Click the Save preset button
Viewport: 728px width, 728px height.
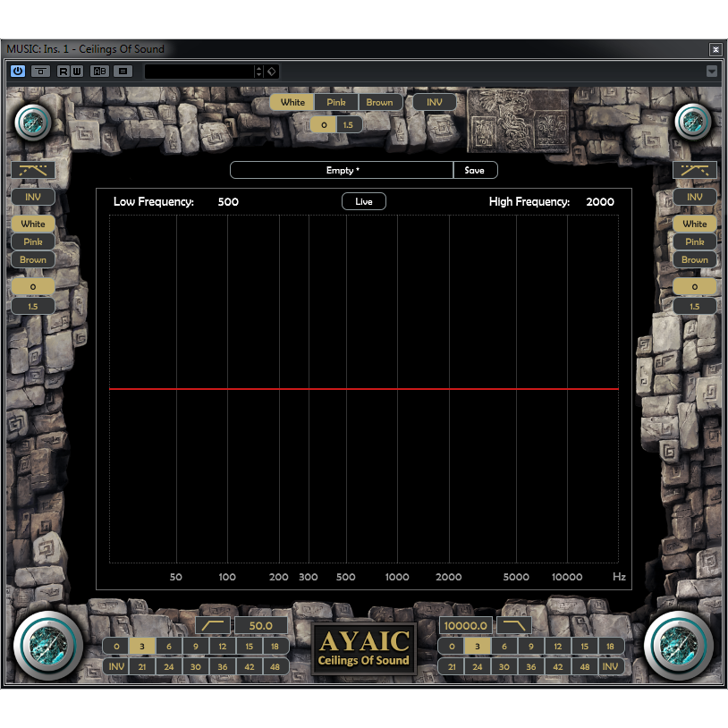[x=475, y=169]
